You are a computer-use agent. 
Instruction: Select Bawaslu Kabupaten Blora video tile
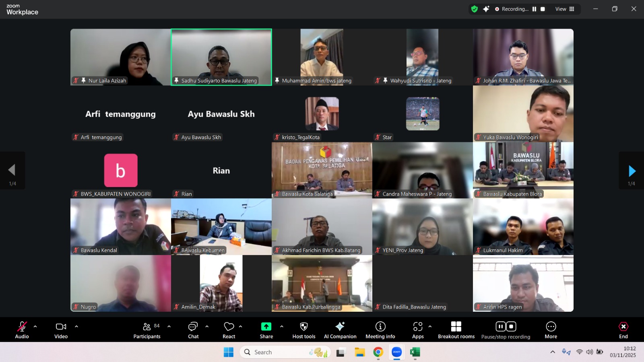[x=523, y=170]
